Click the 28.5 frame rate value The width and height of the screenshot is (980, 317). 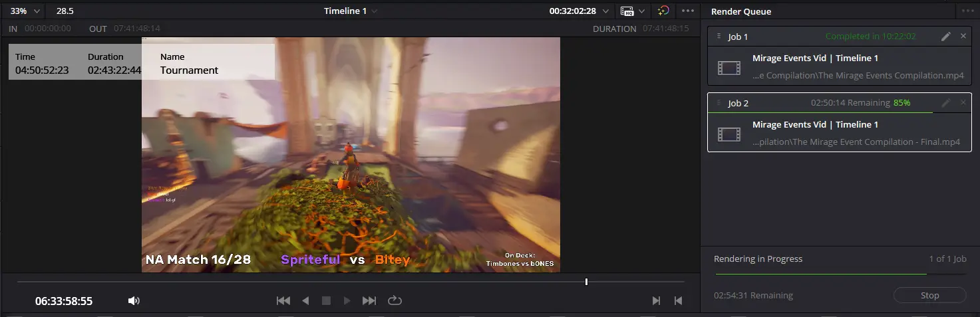pyautogui.click(x=65, y=11)
